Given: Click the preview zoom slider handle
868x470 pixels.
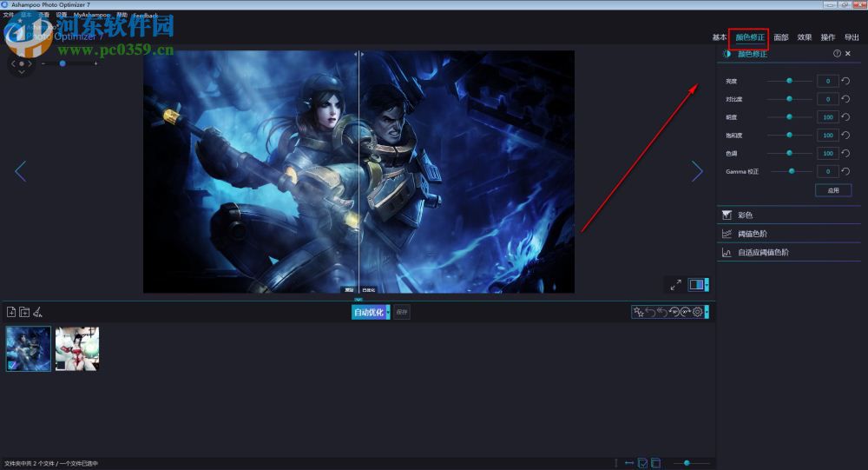Looking at the screenshot, I should 62,63.
